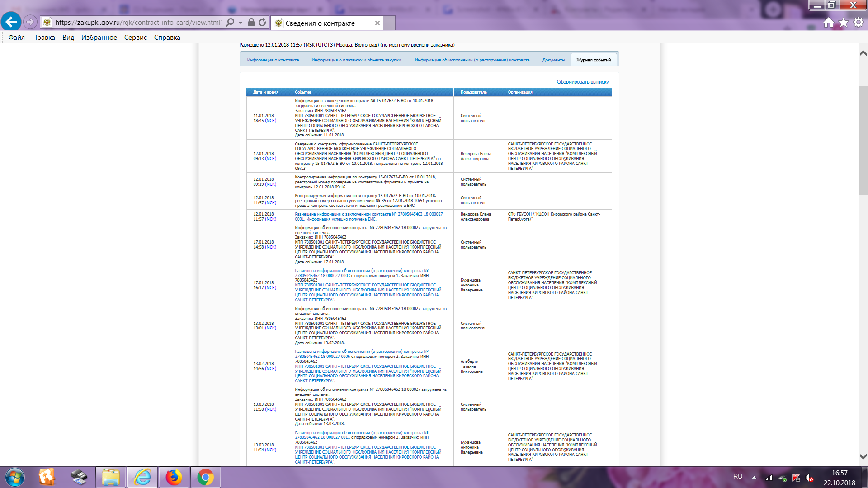Image resolution: width=868 pixels, height=488 pixels.
Task: Click the URL address field
Action: [139, 22]
